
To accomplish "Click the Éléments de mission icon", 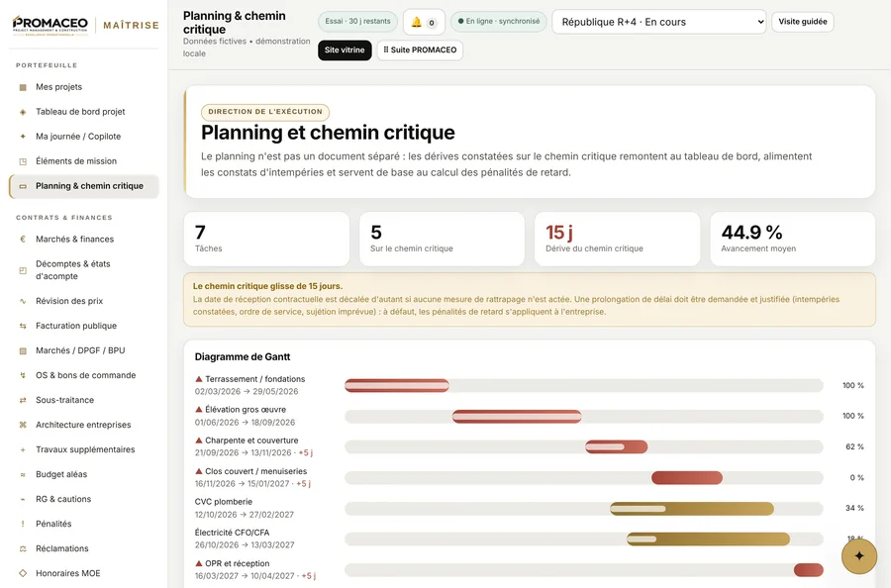I will (x=23, y=161).
